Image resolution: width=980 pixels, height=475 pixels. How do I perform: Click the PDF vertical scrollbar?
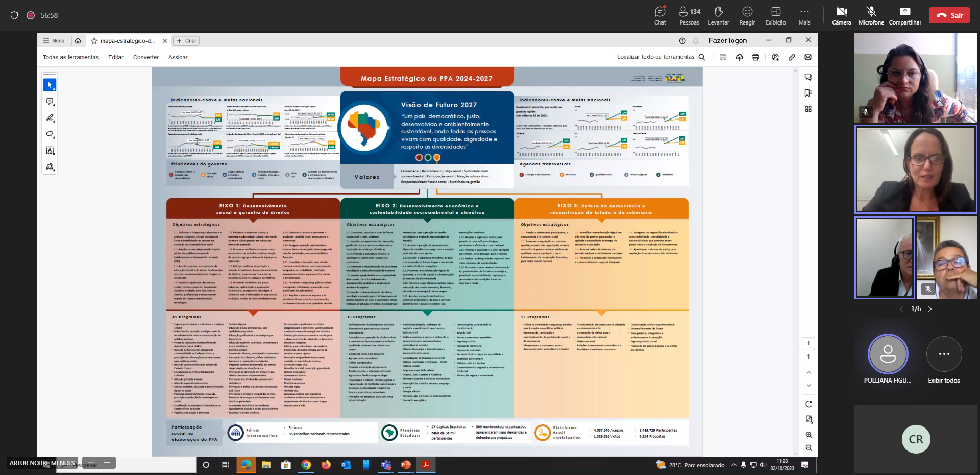(x=795, y=255)
